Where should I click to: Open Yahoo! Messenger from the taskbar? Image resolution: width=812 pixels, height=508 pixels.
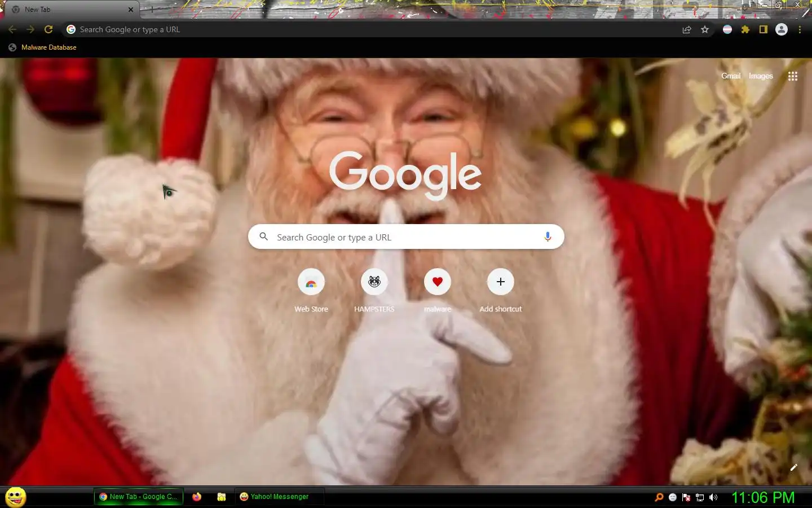coord(279,497)
